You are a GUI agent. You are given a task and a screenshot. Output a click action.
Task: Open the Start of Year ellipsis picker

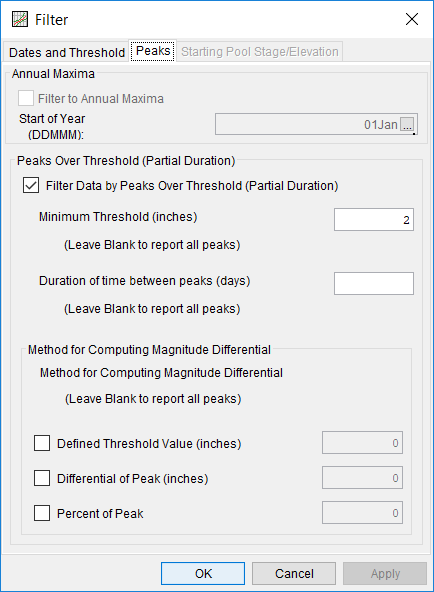(407, 124)
